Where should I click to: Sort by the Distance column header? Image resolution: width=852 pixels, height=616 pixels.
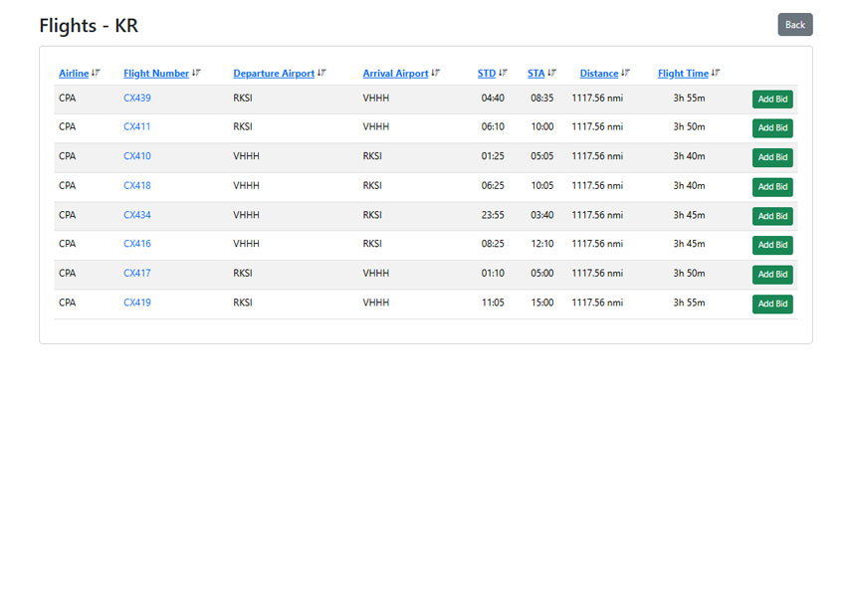pyautogui.click(x=599, y=74)
